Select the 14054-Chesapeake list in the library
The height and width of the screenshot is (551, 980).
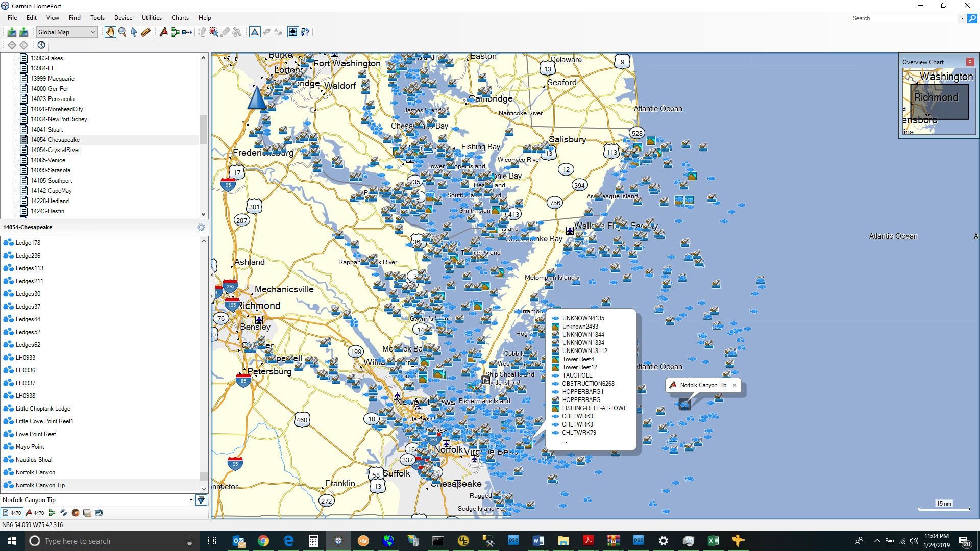click(x=55, y=140)
